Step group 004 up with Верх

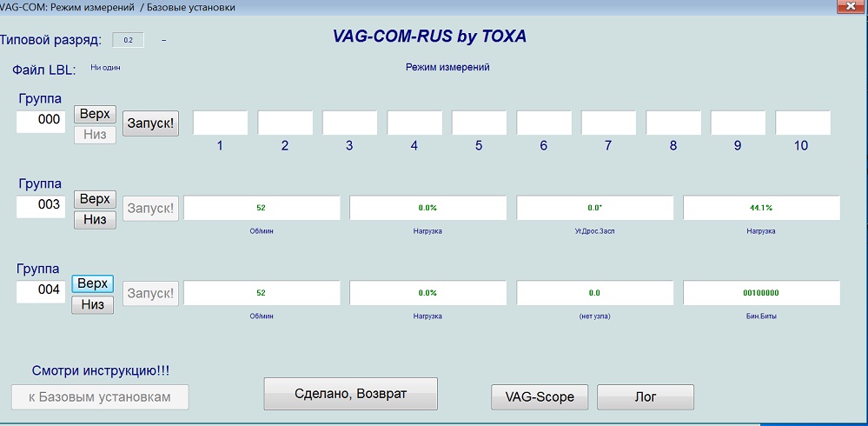point(93,284)
